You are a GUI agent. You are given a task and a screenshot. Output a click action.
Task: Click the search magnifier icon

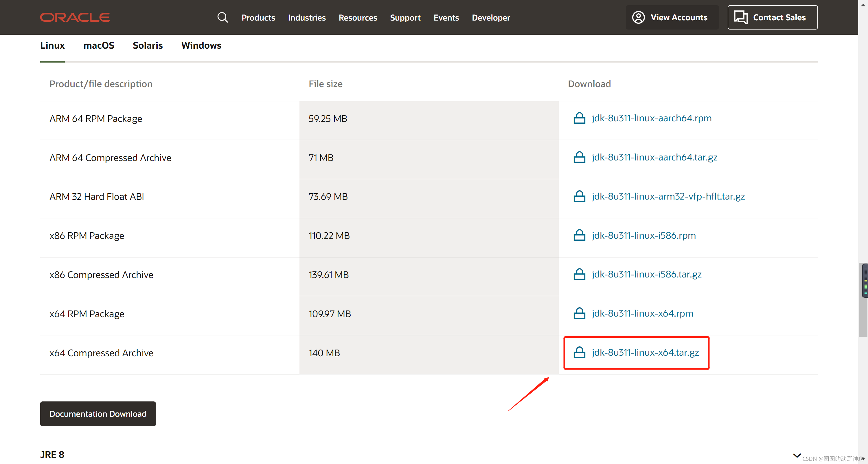pyautogui.click(x=222, y=18)
